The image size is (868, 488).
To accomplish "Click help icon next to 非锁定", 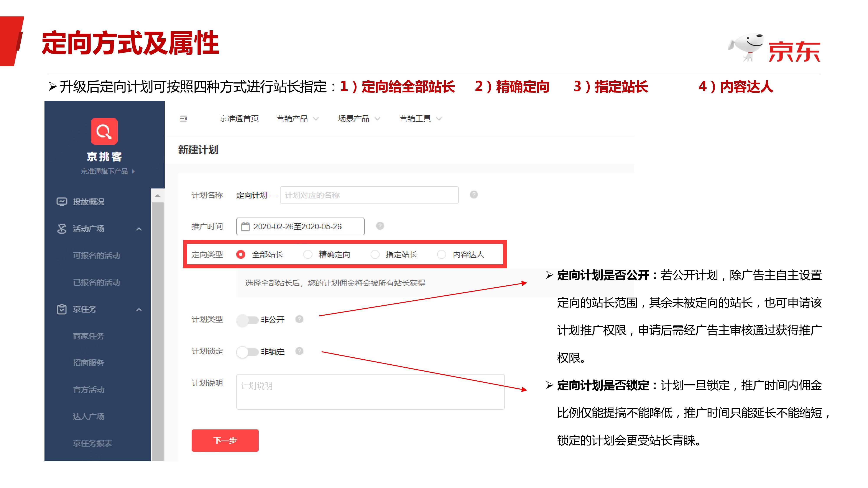I will 299,351.
